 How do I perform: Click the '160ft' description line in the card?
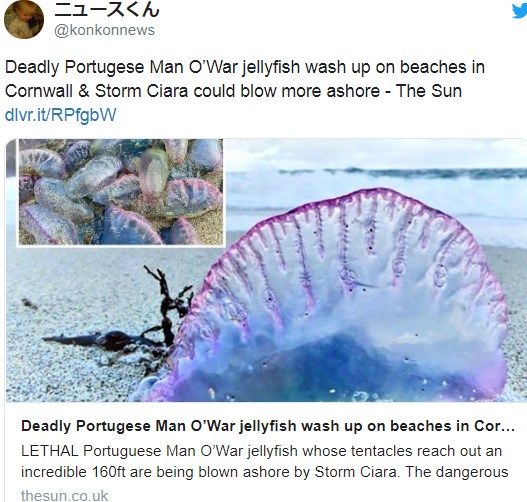[265, 472]
